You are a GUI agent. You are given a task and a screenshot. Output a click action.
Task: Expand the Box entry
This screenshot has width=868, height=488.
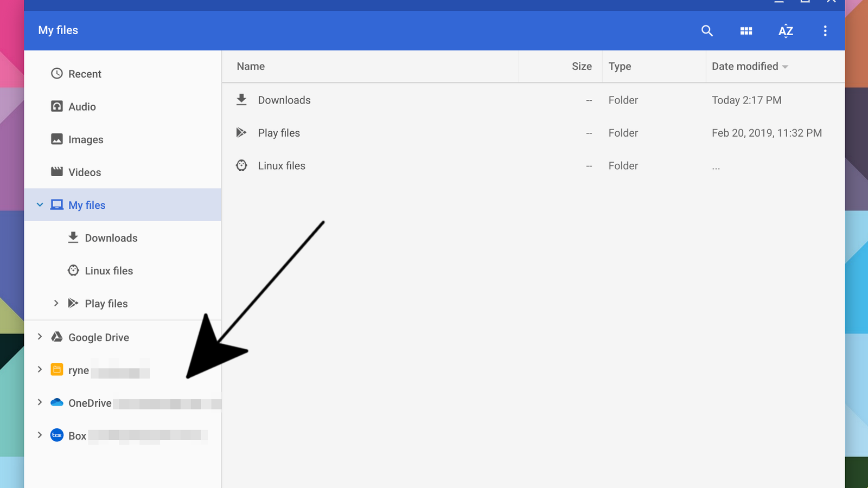pos(40,435)
